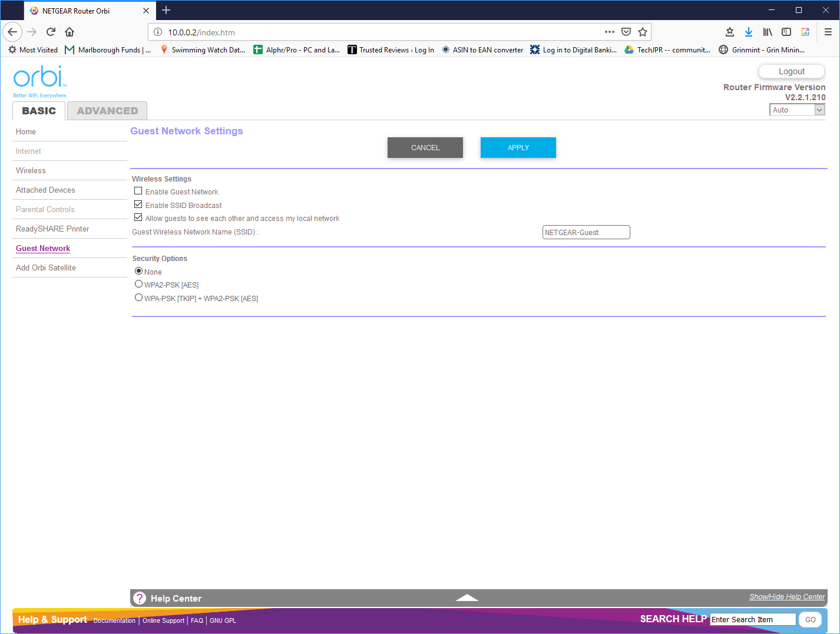Show site information icon in address bar

point(158,32)
